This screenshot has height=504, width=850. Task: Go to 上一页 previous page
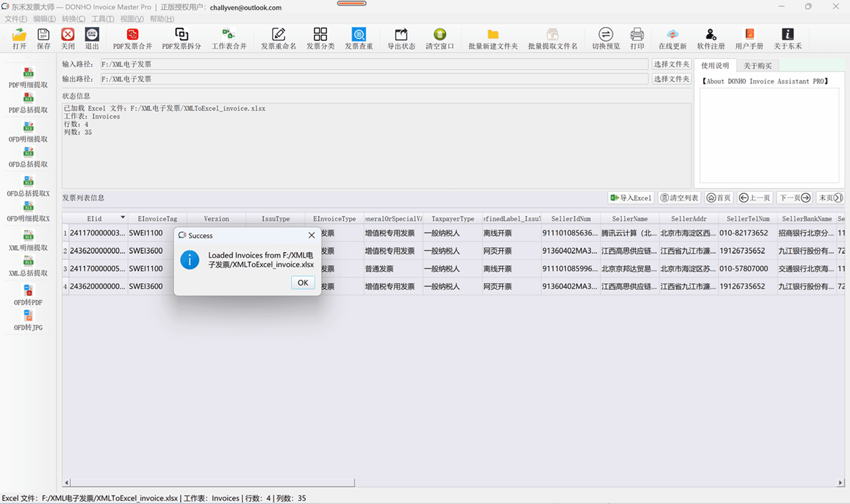[x=755, y=198]
